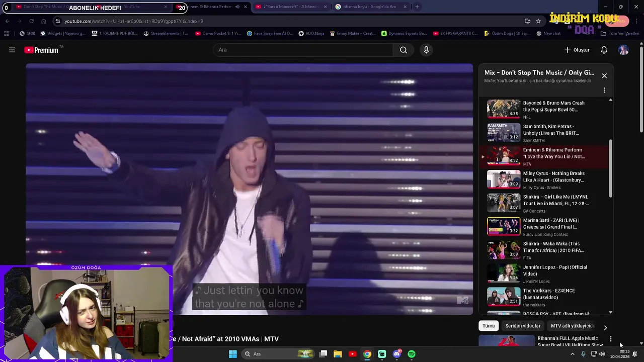Open the StreamElements bookmark

point(166,33)
